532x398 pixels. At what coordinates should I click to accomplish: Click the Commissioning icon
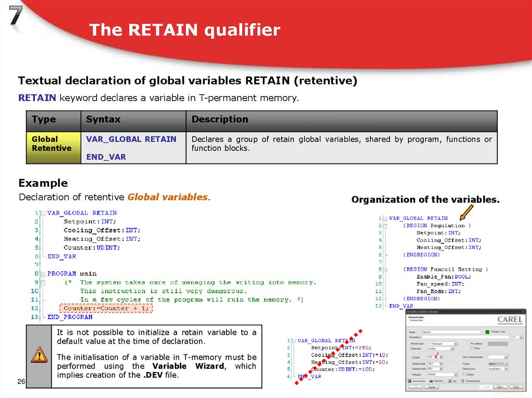463,381
